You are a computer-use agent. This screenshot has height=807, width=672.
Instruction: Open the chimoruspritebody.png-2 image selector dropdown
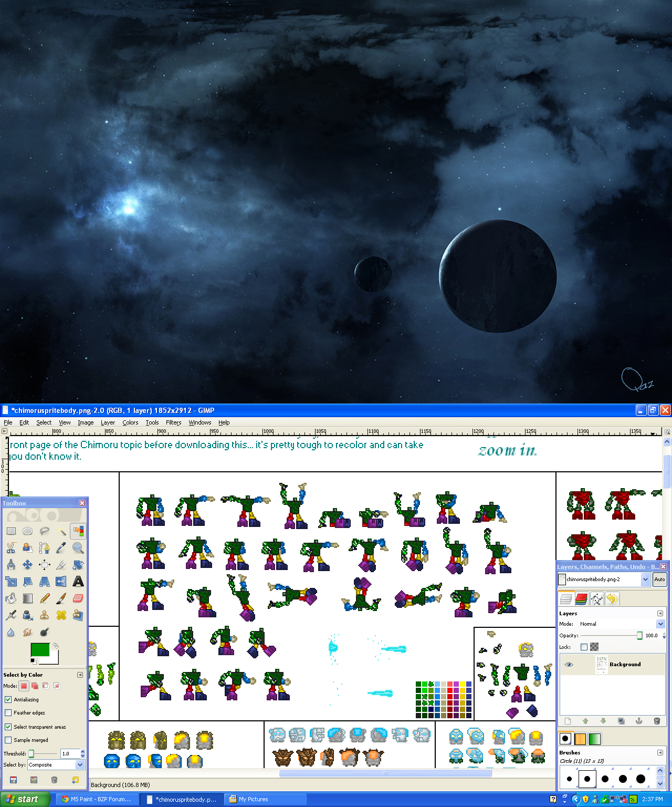tap(604, 580)
